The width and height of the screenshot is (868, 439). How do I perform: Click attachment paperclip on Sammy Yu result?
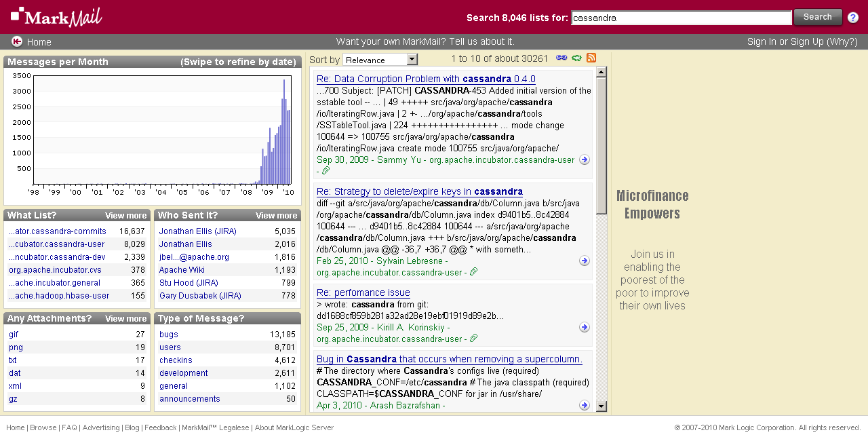[325, 171]
